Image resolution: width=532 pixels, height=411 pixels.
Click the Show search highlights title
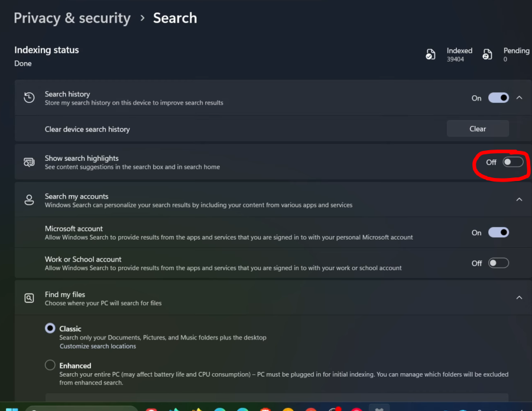[x=82, y=158]
